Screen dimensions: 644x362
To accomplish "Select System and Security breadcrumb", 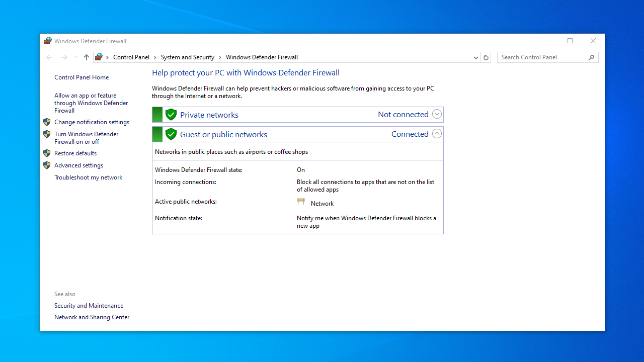I will (x=187, y=57).
